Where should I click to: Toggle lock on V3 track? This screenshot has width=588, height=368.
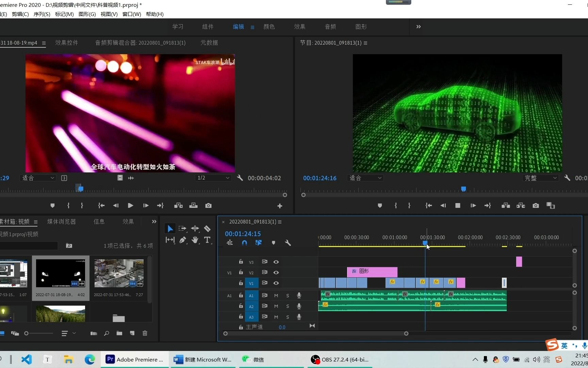241,262
